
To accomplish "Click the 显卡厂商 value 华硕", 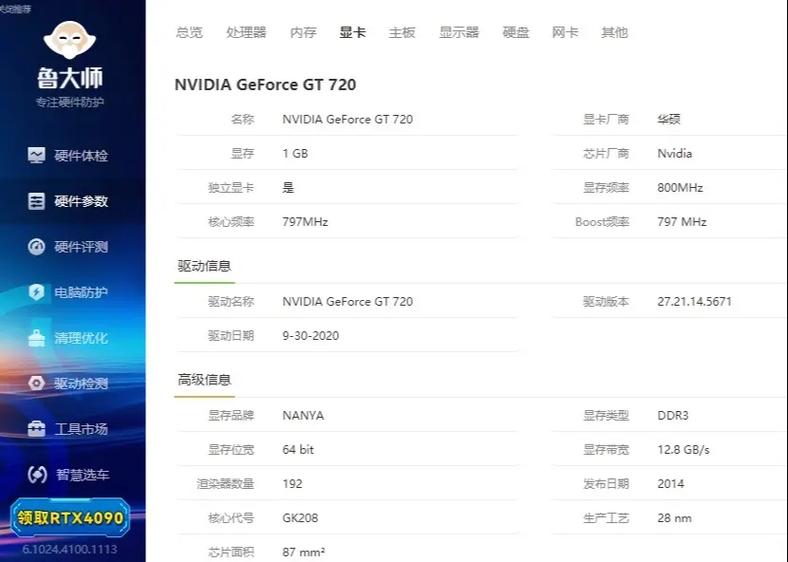I will (x=669, y=119).
